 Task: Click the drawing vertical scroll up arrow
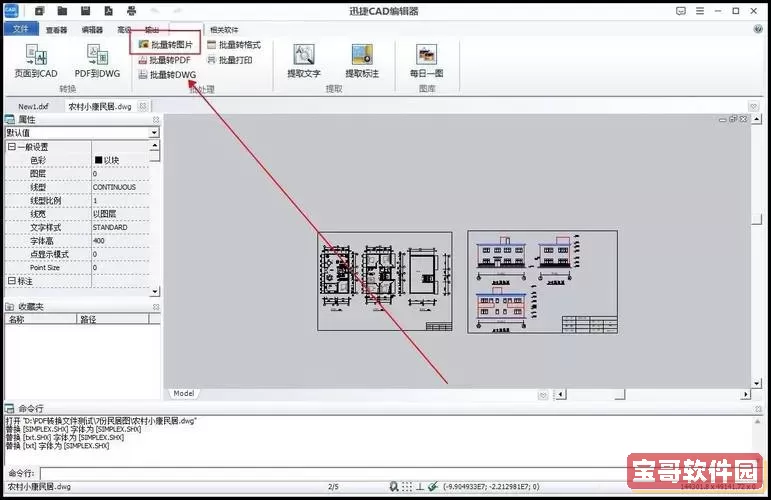click(757, 118)
